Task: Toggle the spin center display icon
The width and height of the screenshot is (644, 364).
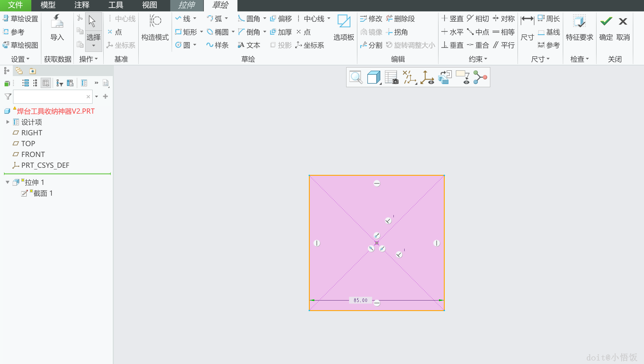Action: pyautogui.click(x=427, y=77)
